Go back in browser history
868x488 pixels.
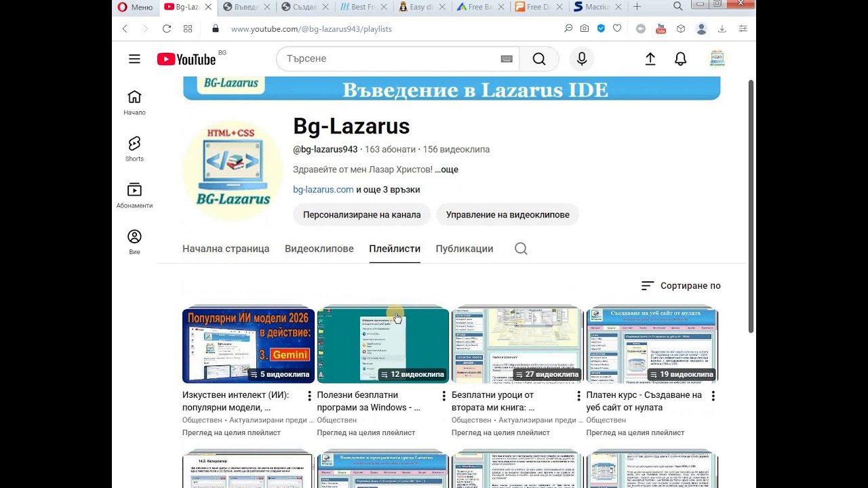tap(125, 28)
